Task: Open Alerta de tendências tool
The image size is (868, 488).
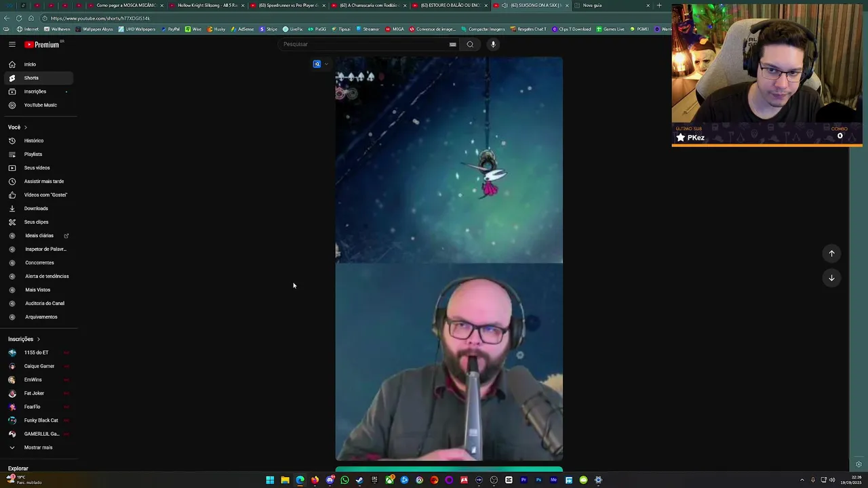Action: (37, 277)
